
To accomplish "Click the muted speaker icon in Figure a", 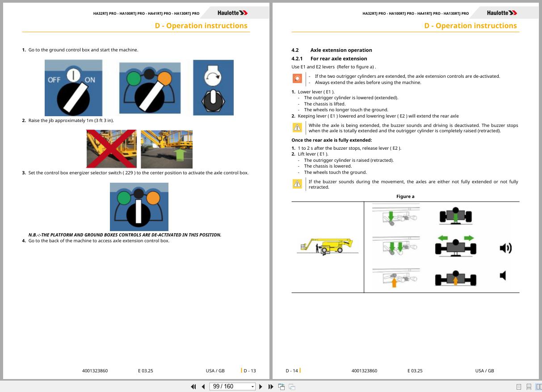I will coord(503,275).
